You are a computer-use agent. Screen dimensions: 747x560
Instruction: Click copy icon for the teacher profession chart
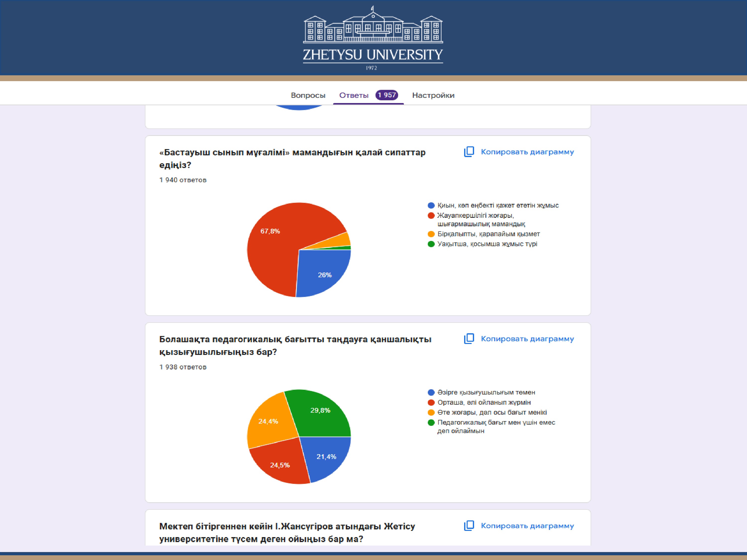point(469,152)
